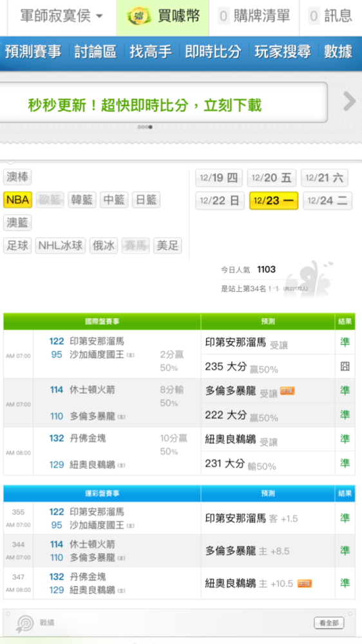The image size is (362, 644).
Task: Click game number 355
Action: click(x=18, y=512)
